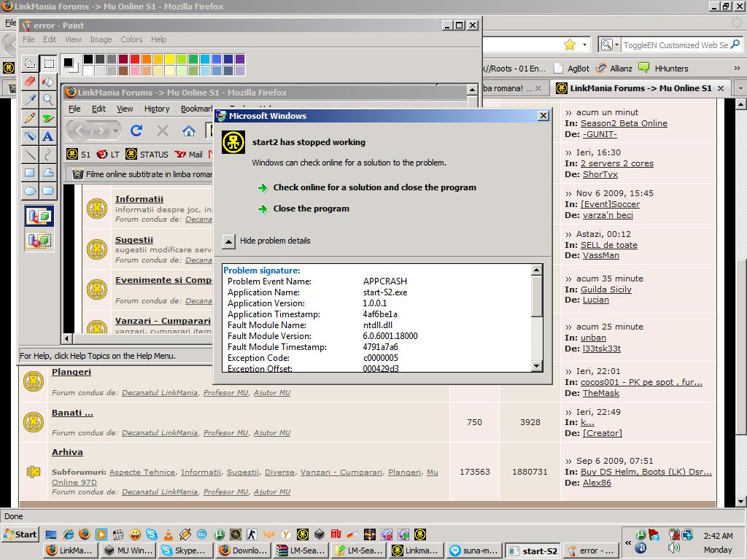Pick the Rectangle shape tool
The image size is (747, 560).
[x=29, y=172]
